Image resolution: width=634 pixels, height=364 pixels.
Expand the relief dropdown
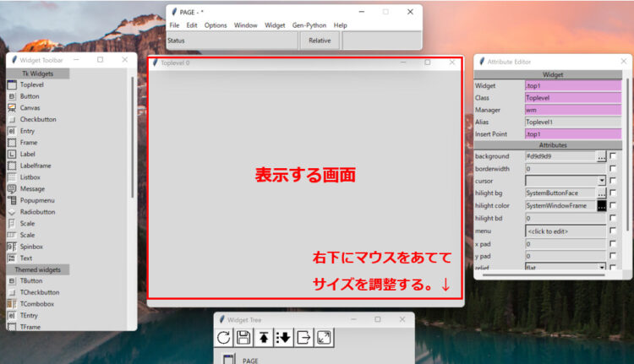[x=602, y=268]
